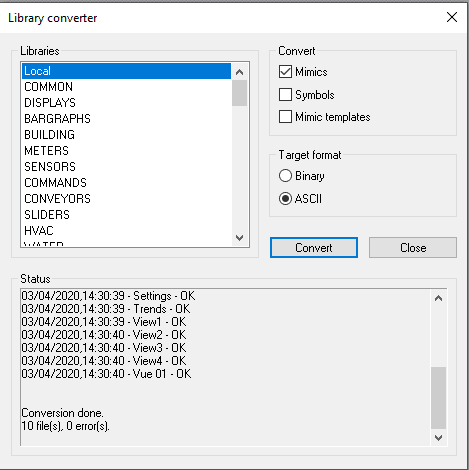The width and height of the screenshot is (469, 470).
Task: Pick COMMANDS from the library list
Action: coord(126,183)
